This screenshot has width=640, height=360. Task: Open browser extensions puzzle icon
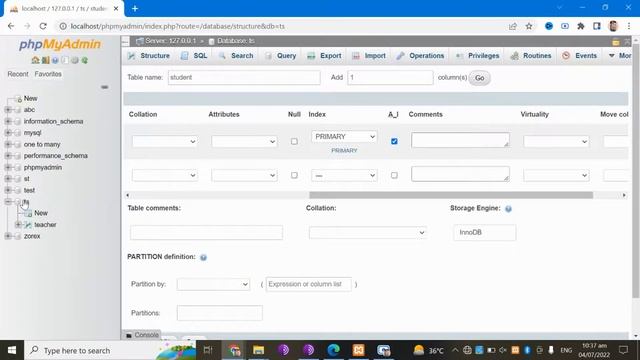[581, 26]
